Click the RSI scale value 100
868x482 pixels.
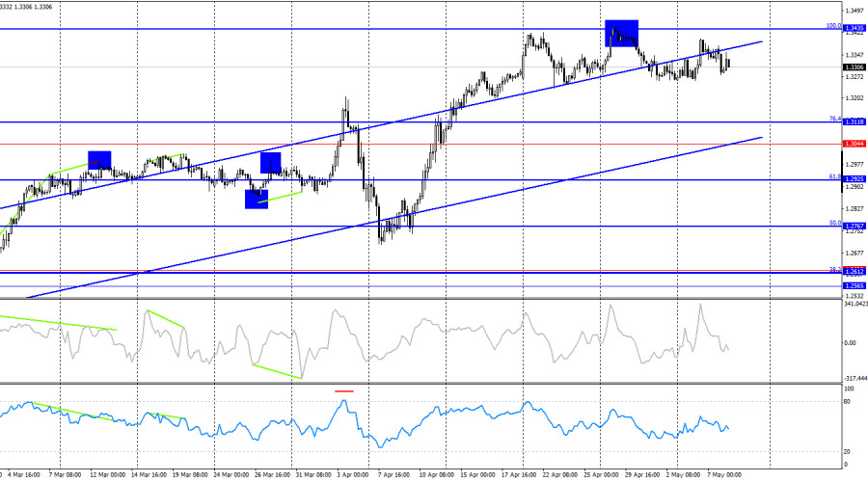(x=849, y=389)
